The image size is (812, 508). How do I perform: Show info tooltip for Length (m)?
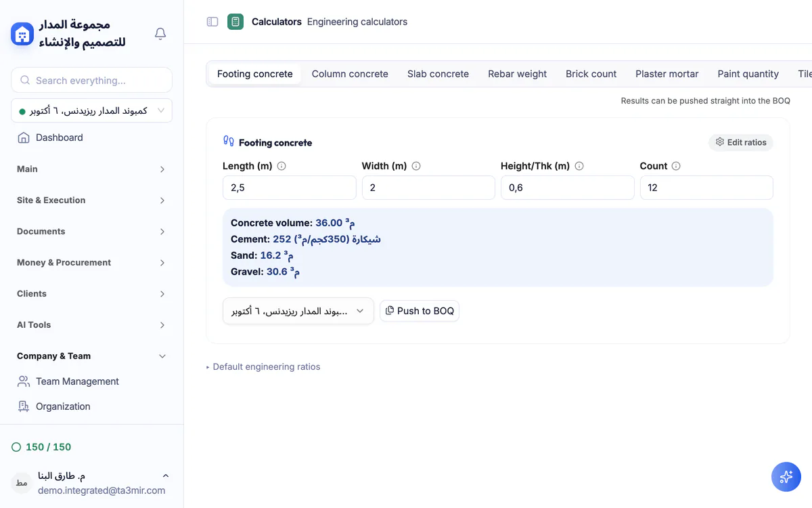[x=281, y=166]
